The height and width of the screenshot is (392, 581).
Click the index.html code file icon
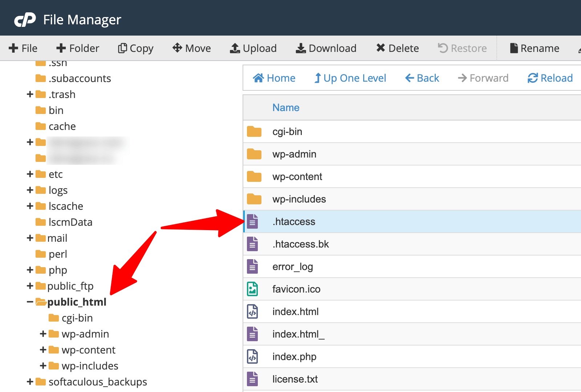coord(253,311)
